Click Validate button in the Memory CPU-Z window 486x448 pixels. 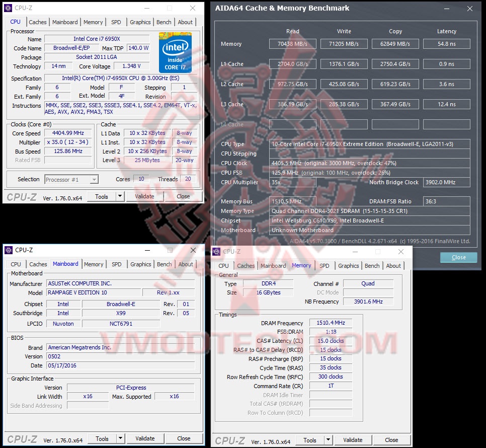[353, 440]
